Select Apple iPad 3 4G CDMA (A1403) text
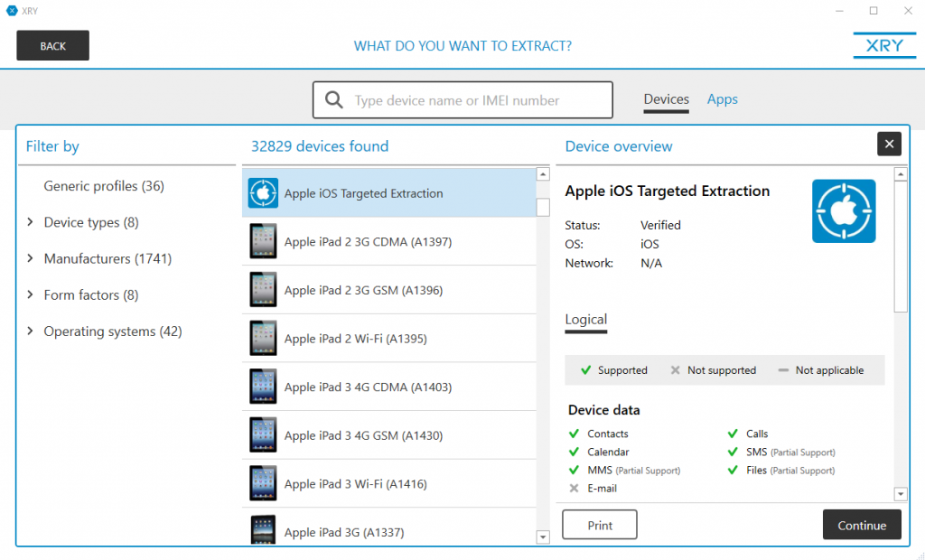The image size is (925, 560). point(369,387)
